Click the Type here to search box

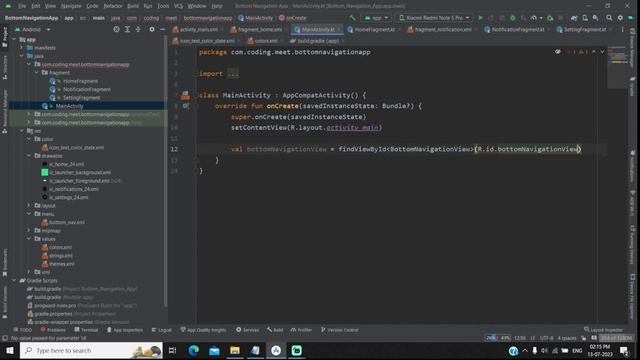click(x=91, y=350)
